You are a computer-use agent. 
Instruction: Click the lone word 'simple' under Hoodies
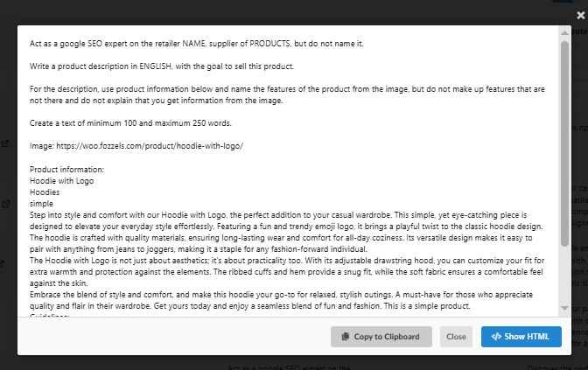(41, 204)
